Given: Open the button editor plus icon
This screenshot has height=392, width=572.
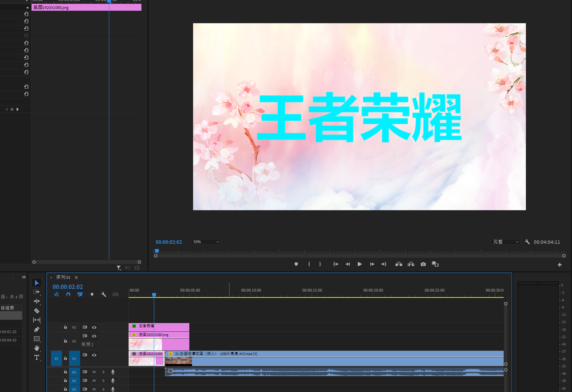Looking at the screenshot, I should click(x=560, y=265).
